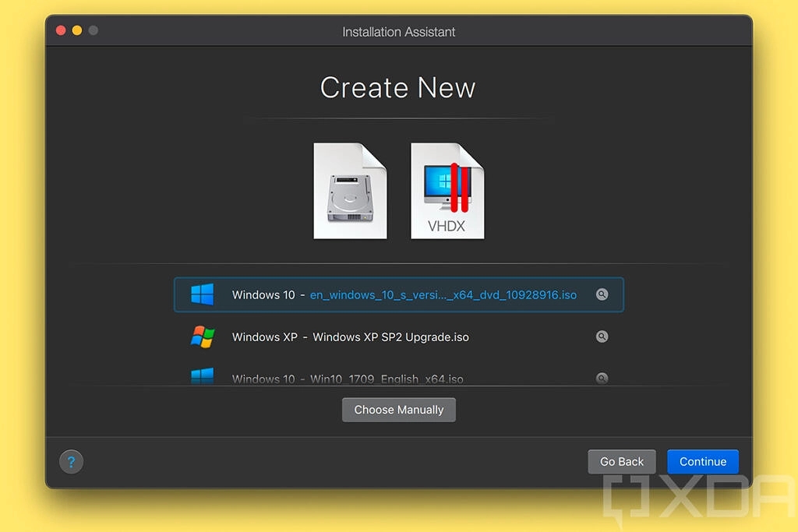798x532 pixels.
Task: Pick the Win10_1709_English_x64.iso list entry
Action: (348, 379)
